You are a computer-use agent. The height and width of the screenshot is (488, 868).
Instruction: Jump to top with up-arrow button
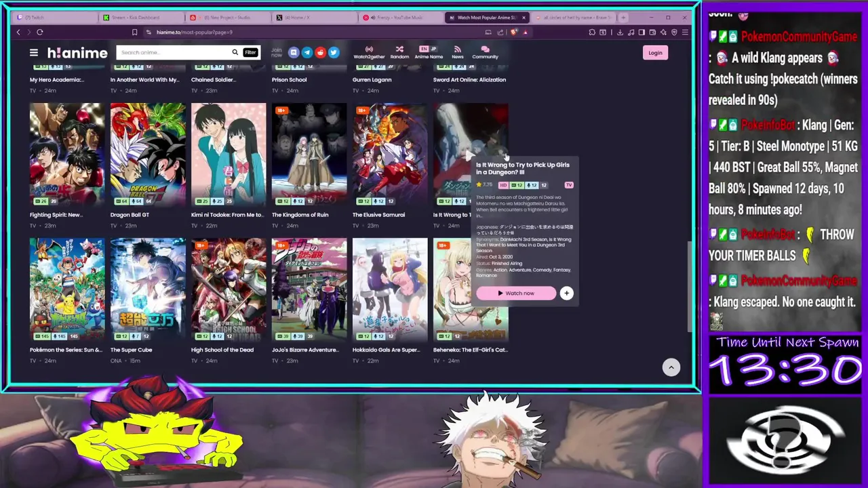click(x=671, y=367)
